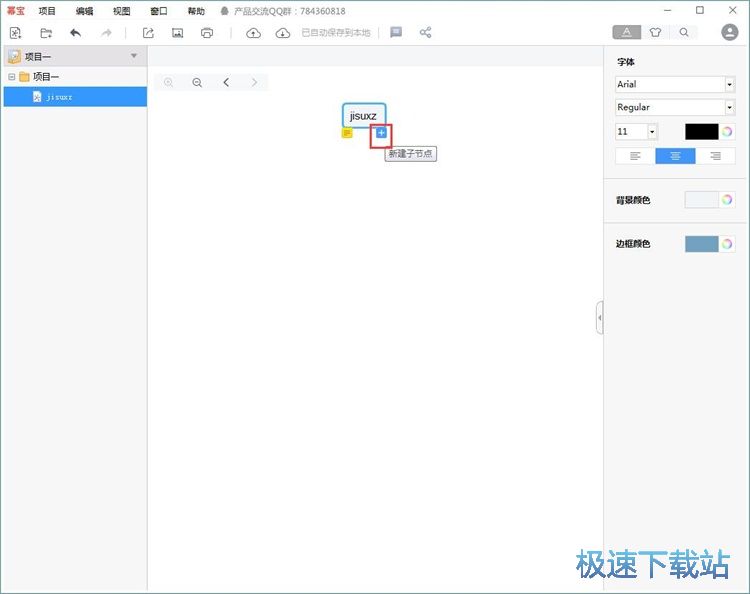Minimize the application window
Image resolution: width=750 pixels, height=594 pixels.
click(x=668, y=10)
